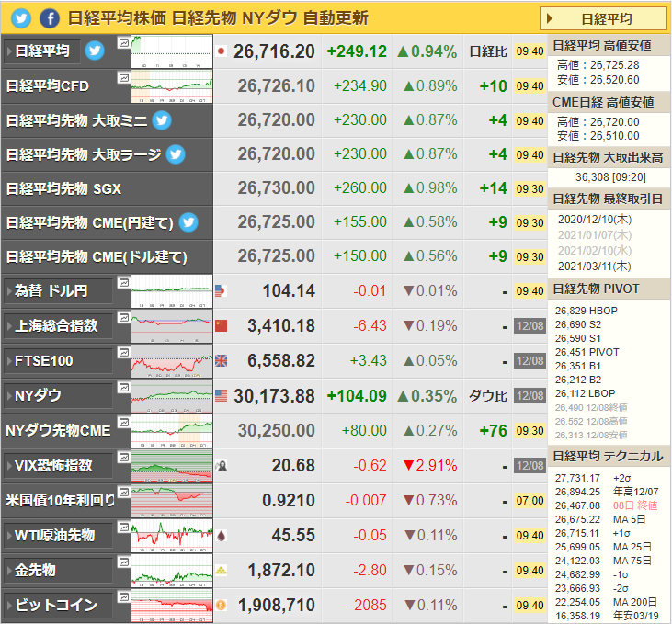Expand the 為替 ドル円 label button

point(58,291)
